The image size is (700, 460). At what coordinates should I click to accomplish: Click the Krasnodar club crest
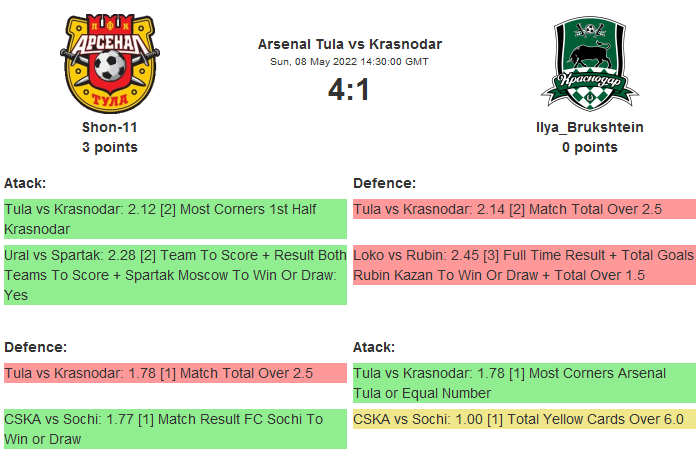[x=589, y=62]
